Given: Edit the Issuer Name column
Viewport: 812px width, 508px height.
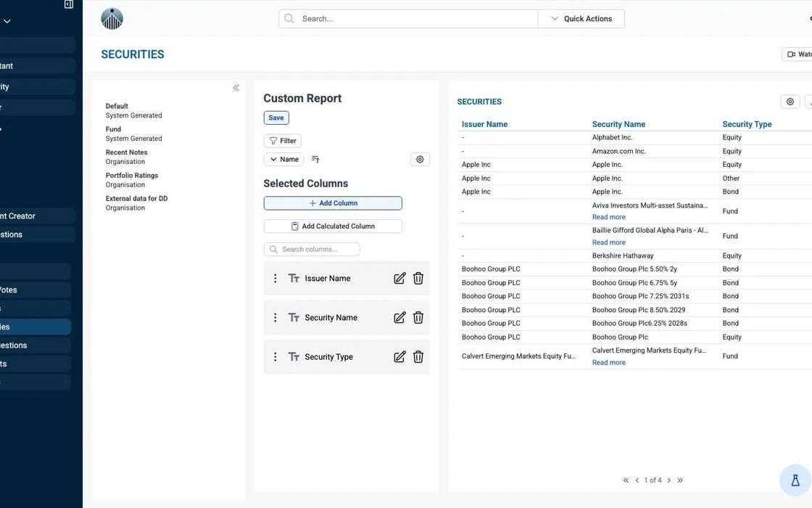Looking at the screenshot, I should tap(399, 279).
